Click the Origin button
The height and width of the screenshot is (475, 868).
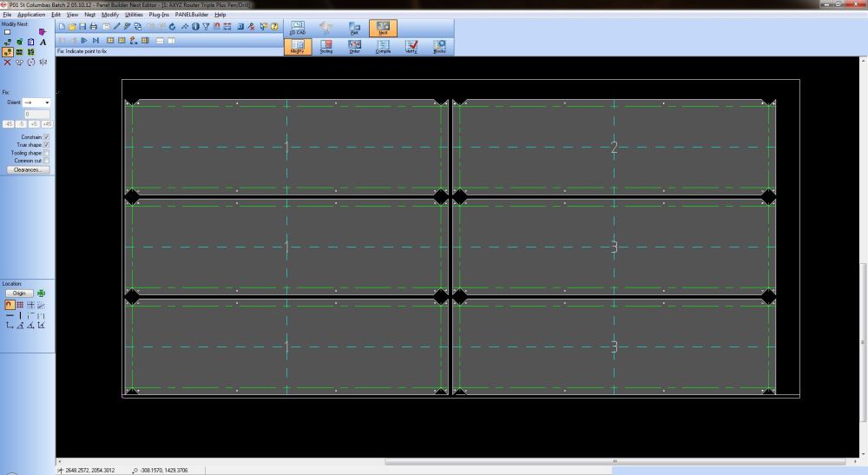18,294
